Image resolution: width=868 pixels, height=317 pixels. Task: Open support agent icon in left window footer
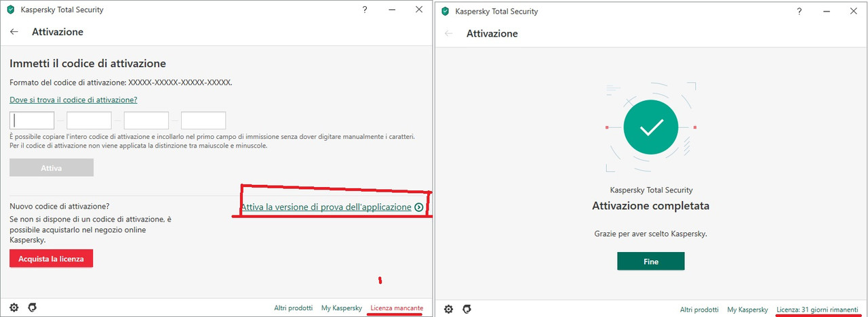point(32,308)
